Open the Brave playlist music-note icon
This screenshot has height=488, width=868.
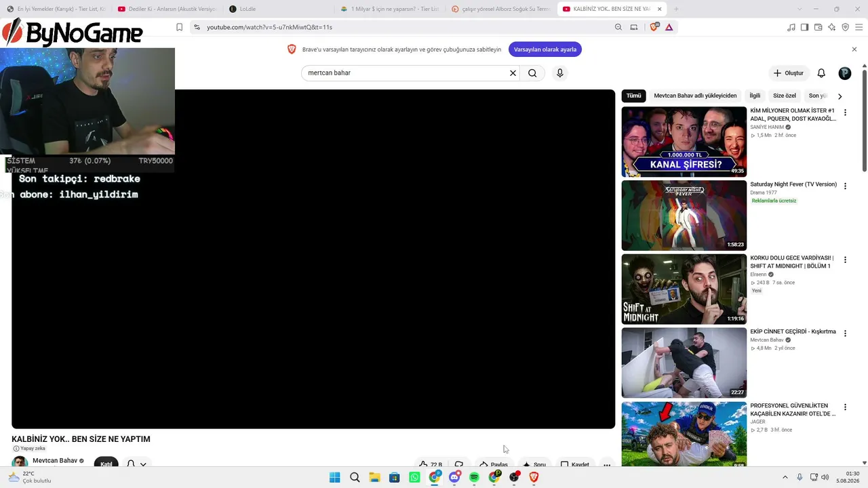tap(791, 27)
